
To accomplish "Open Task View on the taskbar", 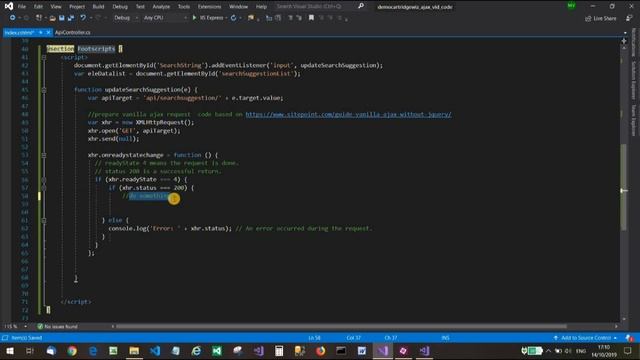I will click(x=30, y=351).
